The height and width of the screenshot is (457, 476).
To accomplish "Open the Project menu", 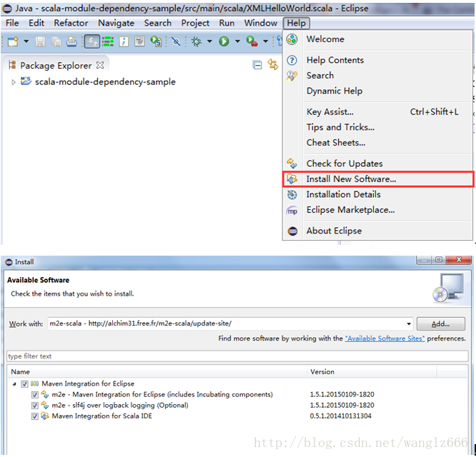I will [195, 23].
